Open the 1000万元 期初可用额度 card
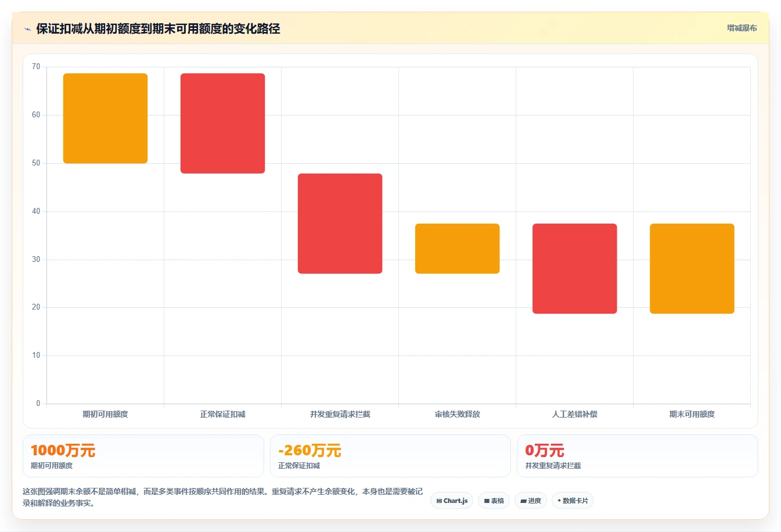Image resolution: width=781 pixels, height=532 pixels. pos(143,456)
